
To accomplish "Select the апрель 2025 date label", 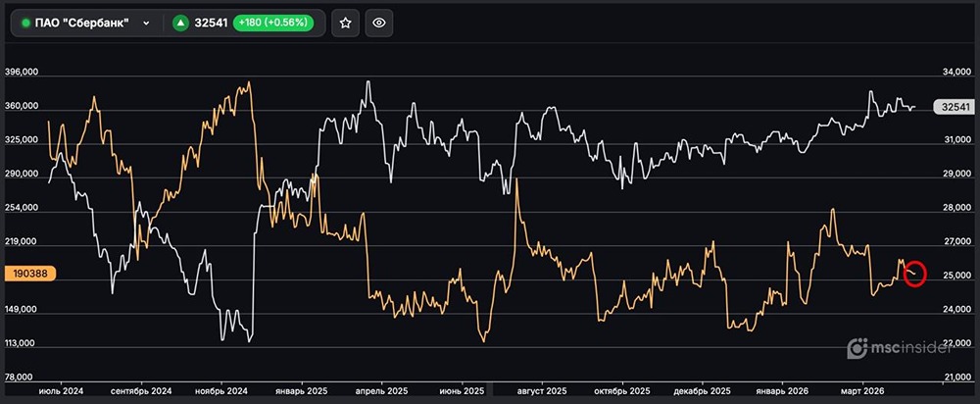I will pos(381,390).
